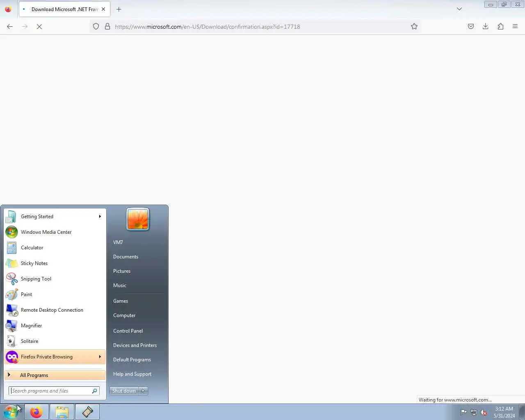Click the Snipping Tool scissors icon
Screen dimensions: 525x420
[x=12, y=279]
